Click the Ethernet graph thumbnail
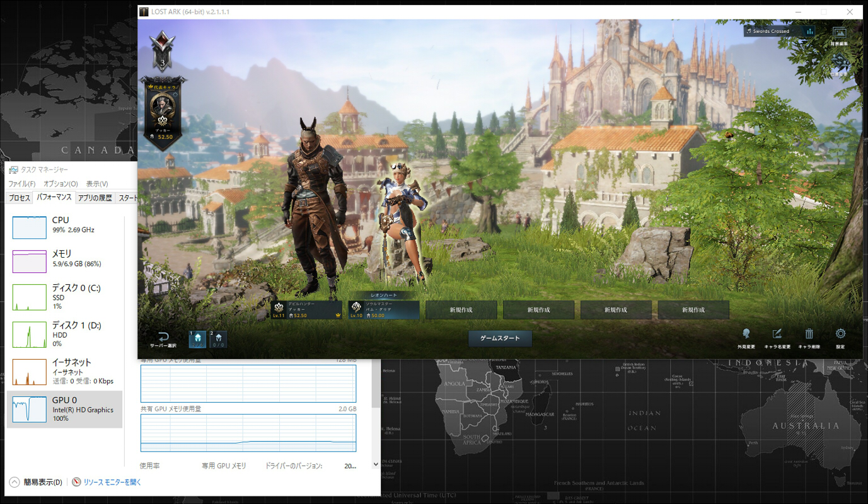Image resolution: width=868 pixels, height=504 pixels. coord(30,372)
